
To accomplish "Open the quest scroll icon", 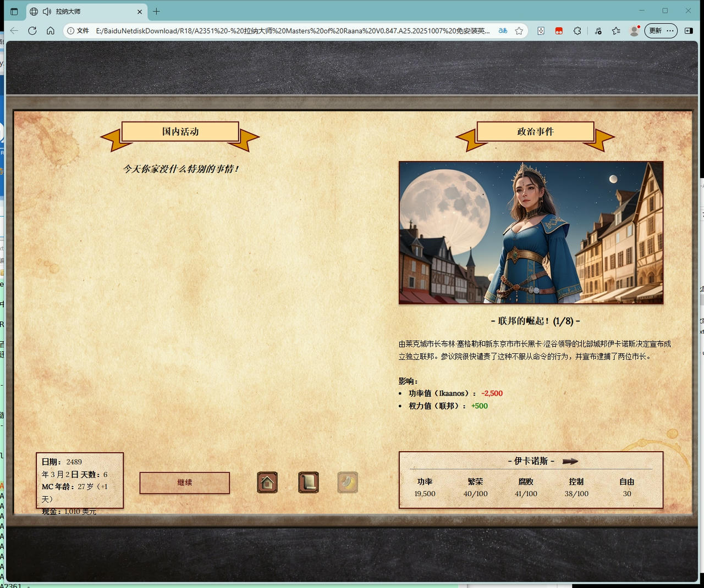I will pos(308,482).
